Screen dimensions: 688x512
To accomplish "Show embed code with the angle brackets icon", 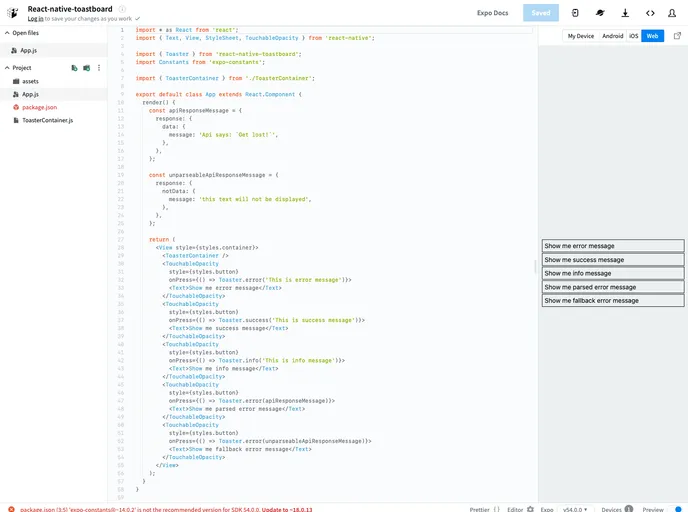I will coord(650,13).
